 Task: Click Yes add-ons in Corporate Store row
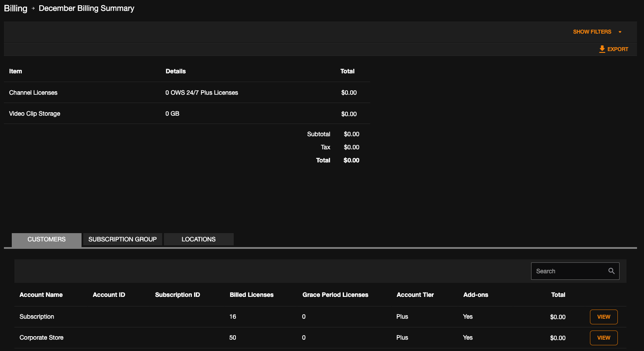468,337
